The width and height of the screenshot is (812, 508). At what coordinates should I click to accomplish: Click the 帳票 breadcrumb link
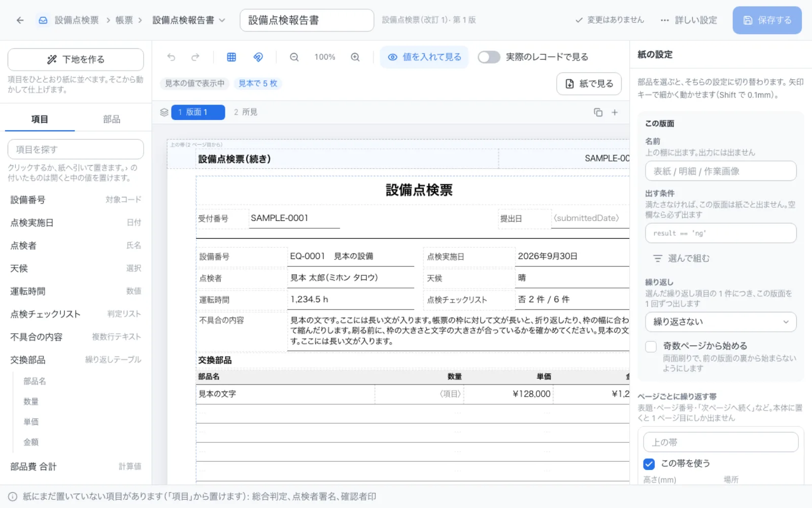click(x=124, y=20)
